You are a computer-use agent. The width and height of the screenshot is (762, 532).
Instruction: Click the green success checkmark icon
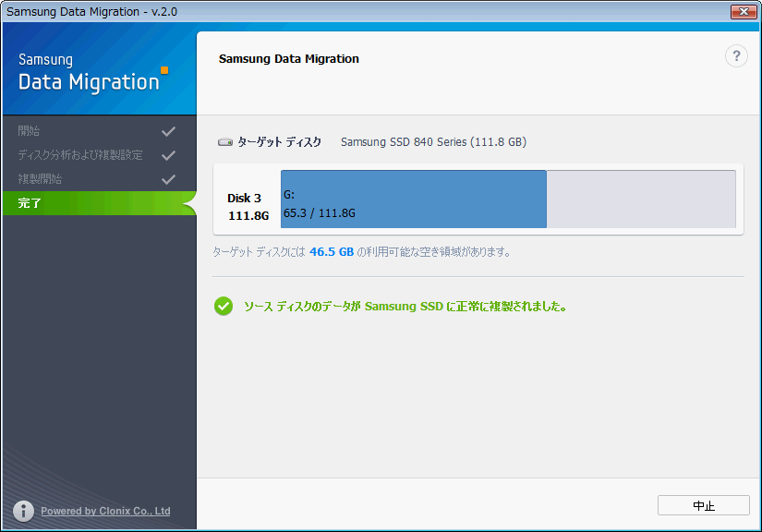pyautogui.click(x=224, y=306)
